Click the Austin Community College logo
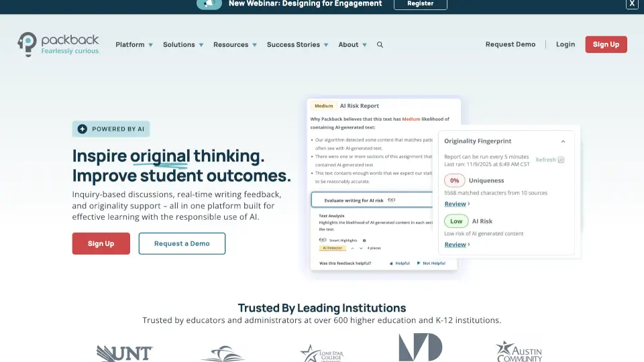 (519, 351)
